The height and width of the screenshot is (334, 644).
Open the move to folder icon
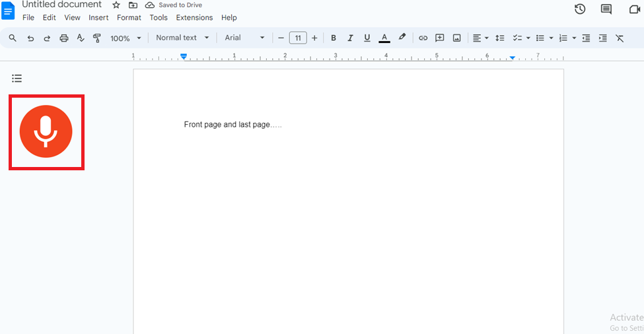tap(133, 5)
